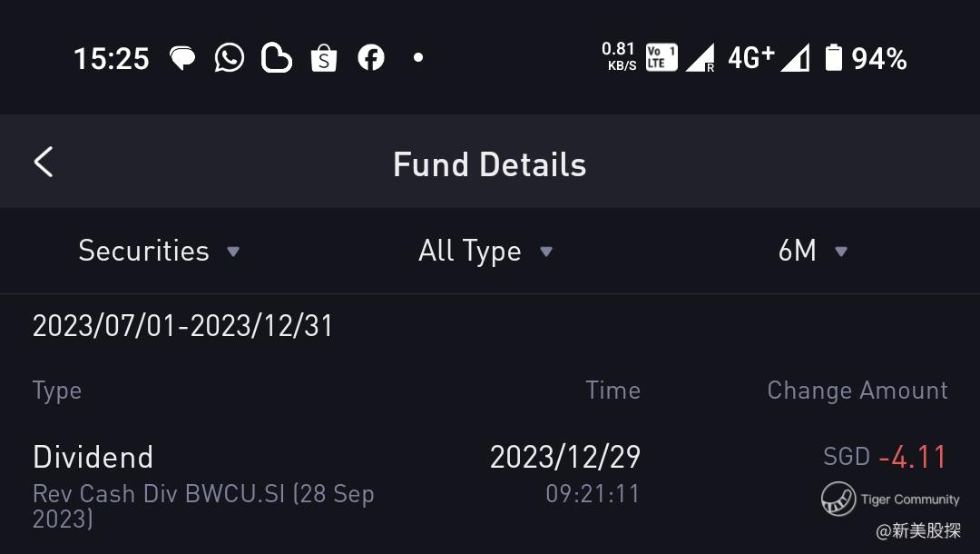The width and height of the screenshot is (980, 554).
Task: Tap the 4G+ signal indicator
Action: tap(751, 57)
